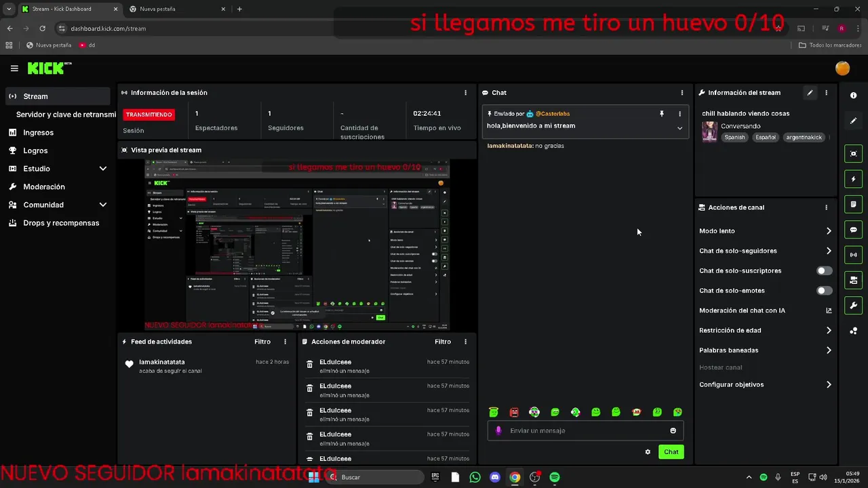Expand Restricción de edad settings

829,331
